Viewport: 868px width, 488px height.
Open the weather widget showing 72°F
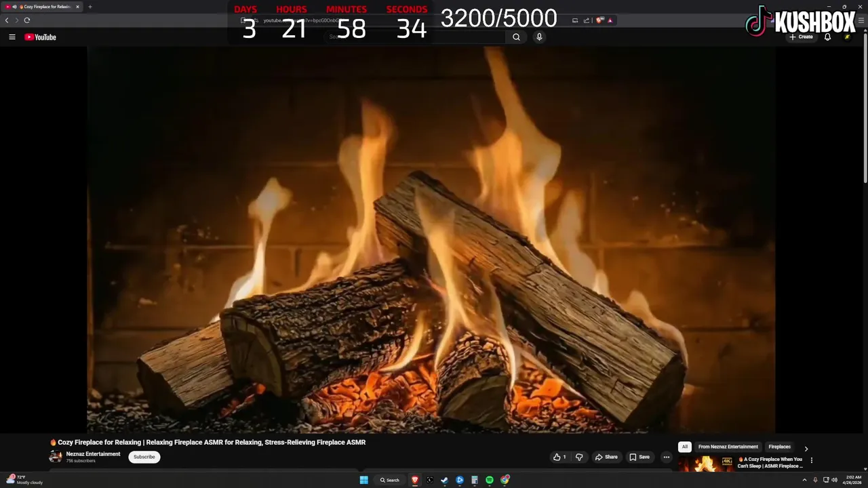click(26, 480)
